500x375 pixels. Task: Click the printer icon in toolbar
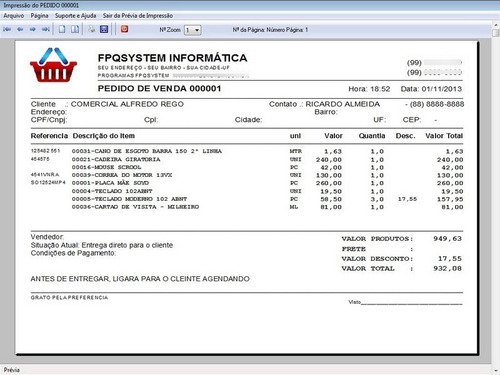point(91,29)
